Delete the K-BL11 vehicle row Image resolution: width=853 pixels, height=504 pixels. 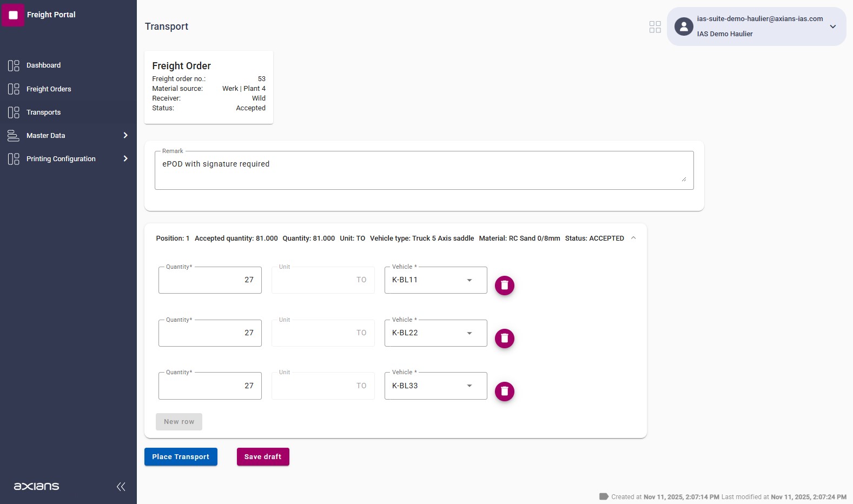coord(504,286)
